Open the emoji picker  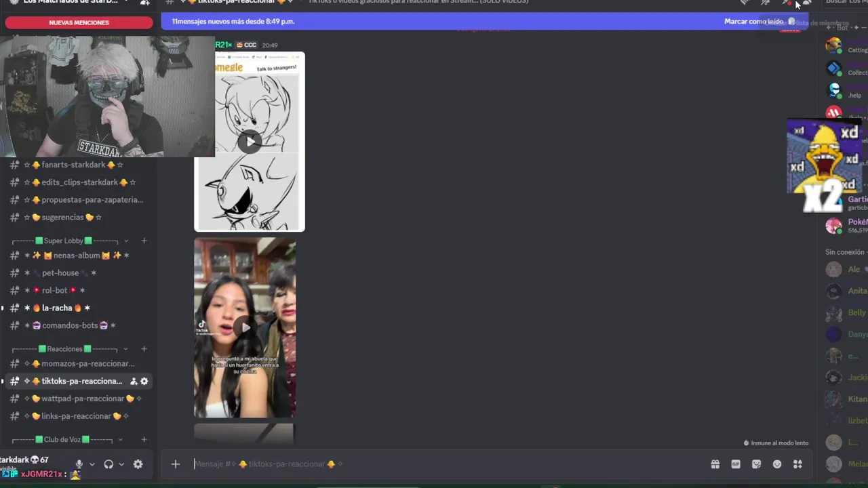tap(777, 464)
